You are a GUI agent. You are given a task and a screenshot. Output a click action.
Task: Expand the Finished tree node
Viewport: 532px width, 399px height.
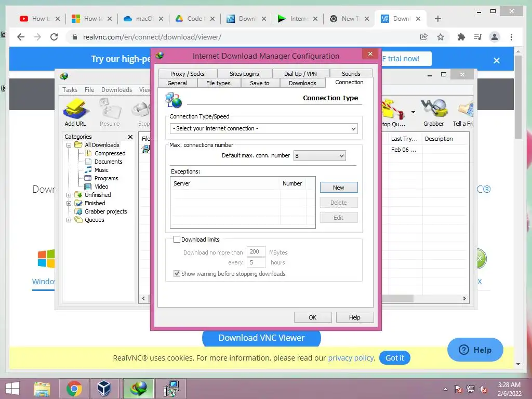click(69, 203)
